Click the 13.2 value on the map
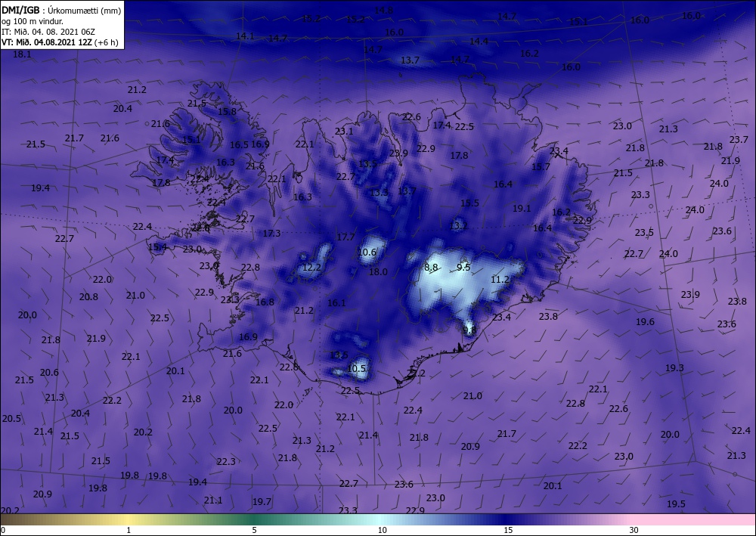The height and width of the screenshot is (536, 756). pyautogui.click(x=459, y=225)
